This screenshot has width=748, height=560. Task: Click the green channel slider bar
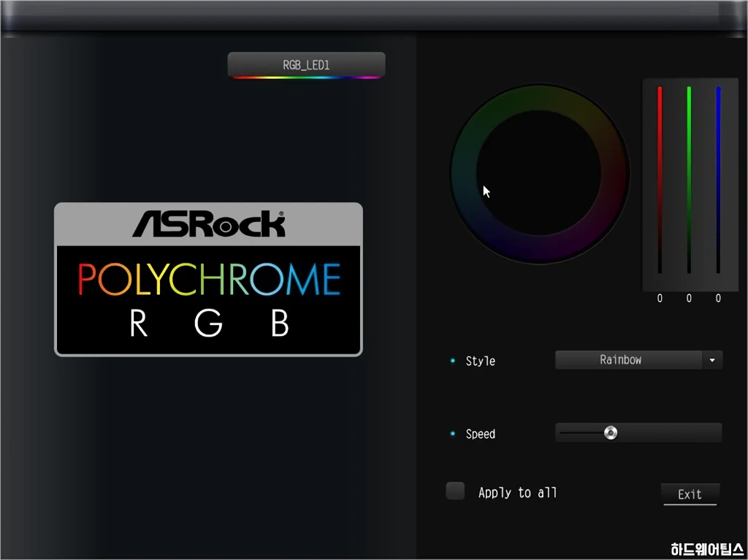689,180
